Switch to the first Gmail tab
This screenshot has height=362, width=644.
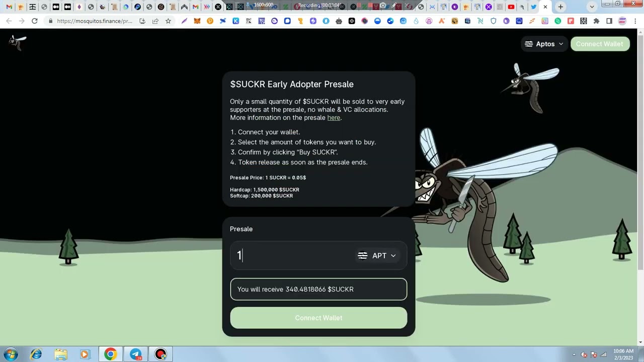(9, 7)
